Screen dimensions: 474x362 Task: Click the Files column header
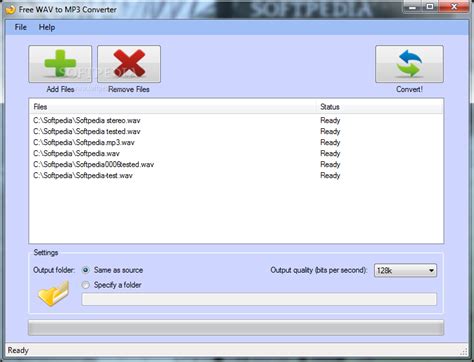[x=172, y=107]
